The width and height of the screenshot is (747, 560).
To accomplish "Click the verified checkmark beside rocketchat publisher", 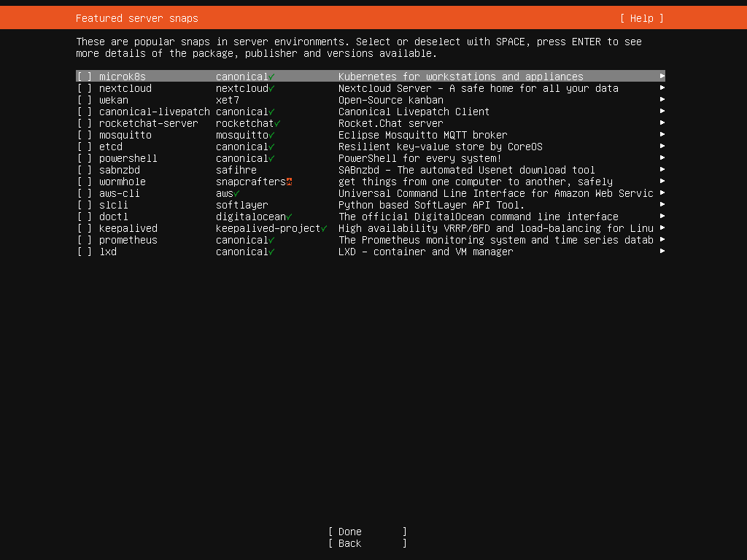I will pos(277,123).
